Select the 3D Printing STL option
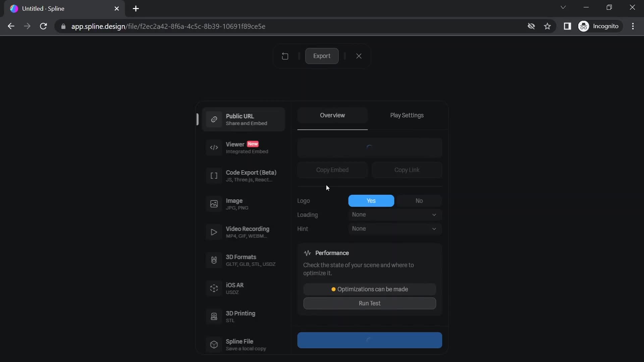Viewport: 644px width, 362px height. pos(244,316)
